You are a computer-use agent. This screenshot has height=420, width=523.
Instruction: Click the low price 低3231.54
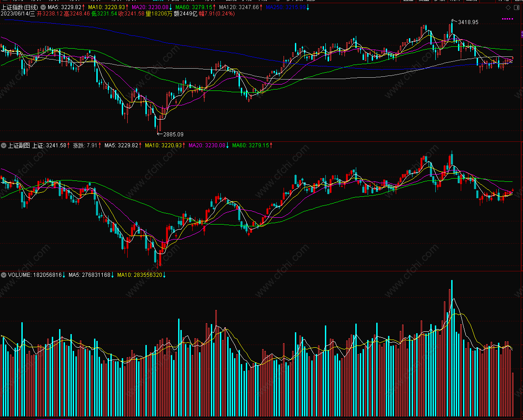pyautogui.click(x=104, y=14)
